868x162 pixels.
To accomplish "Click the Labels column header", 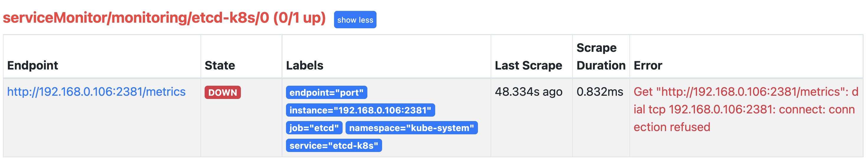I will (305, 65).
